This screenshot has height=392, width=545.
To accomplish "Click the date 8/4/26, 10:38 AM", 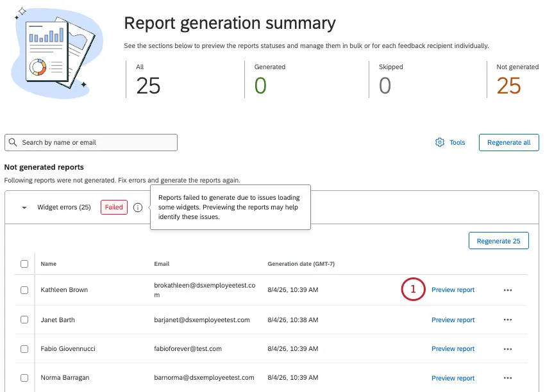I will [x=292, y=320].
